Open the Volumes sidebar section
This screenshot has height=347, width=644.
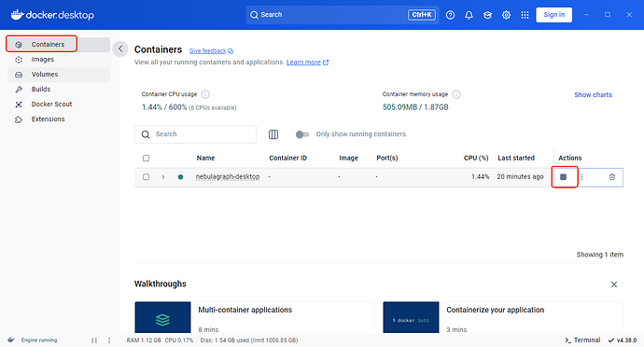point(59,75)
